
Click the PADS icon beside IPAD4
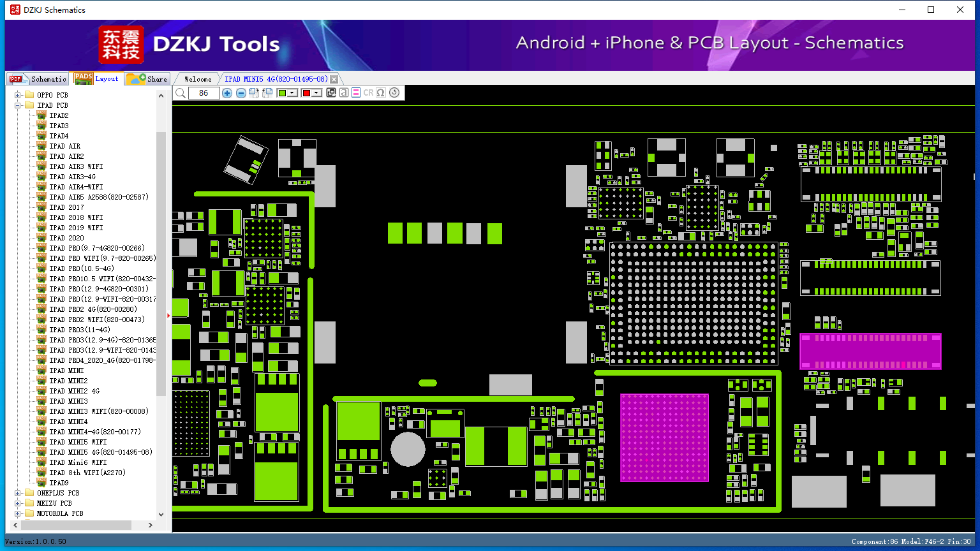pos(41,136)
